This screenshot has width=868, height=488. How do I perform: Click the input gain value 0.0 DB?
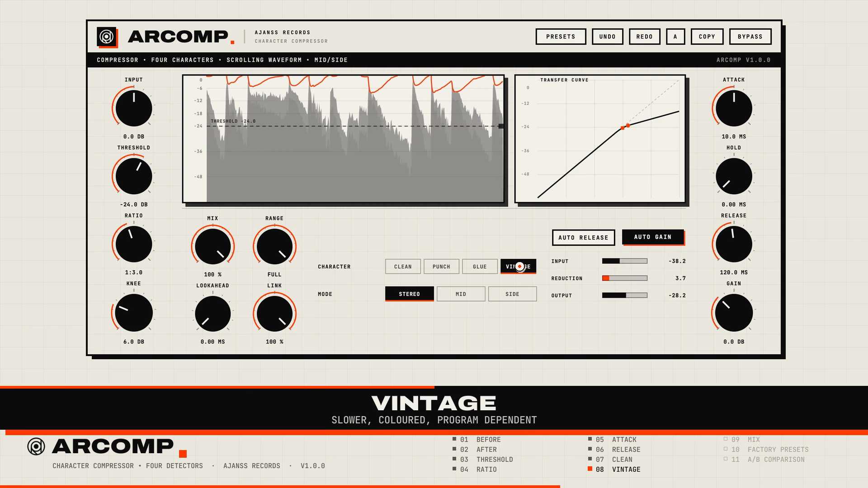click(134, 136)
